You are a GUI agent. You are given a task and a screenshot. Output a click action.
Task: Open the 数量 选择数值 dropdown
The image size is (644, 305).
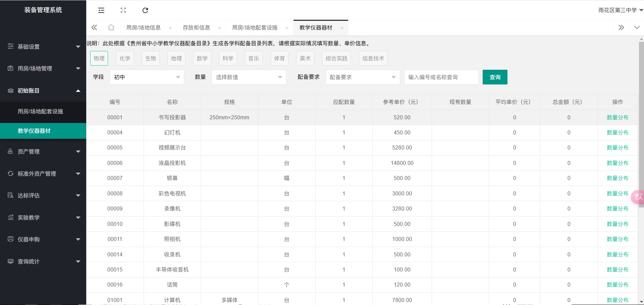tap(249, 77)
